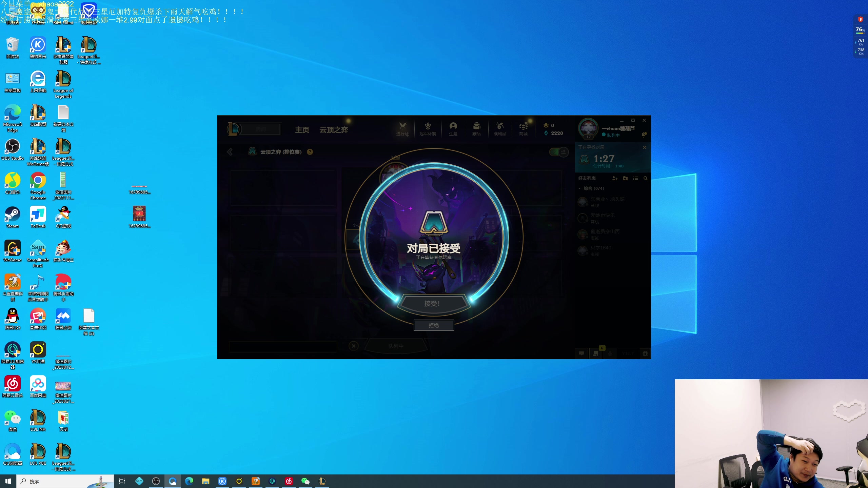The image size is (868, 488).
Task: Open WeChat from the taskbar
Action: coord(305,481)
